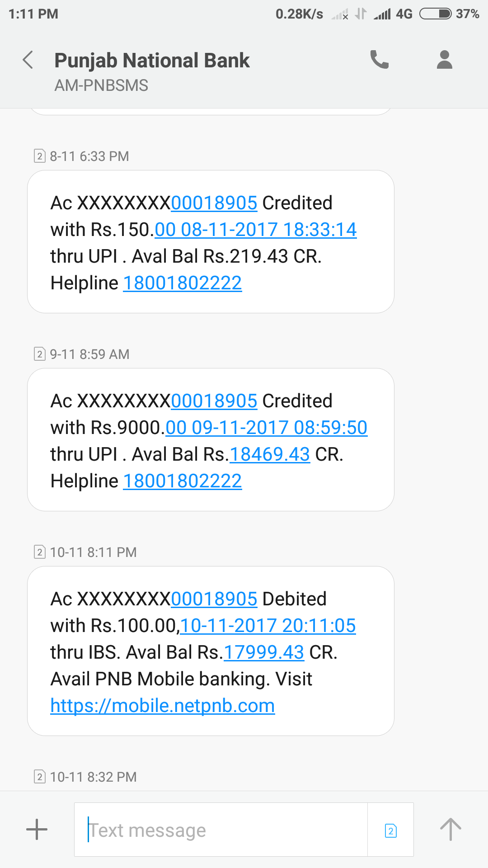Tap the send arrow icon
The width and height of the screenshot is (488, 868).
(x=450, y=830)
